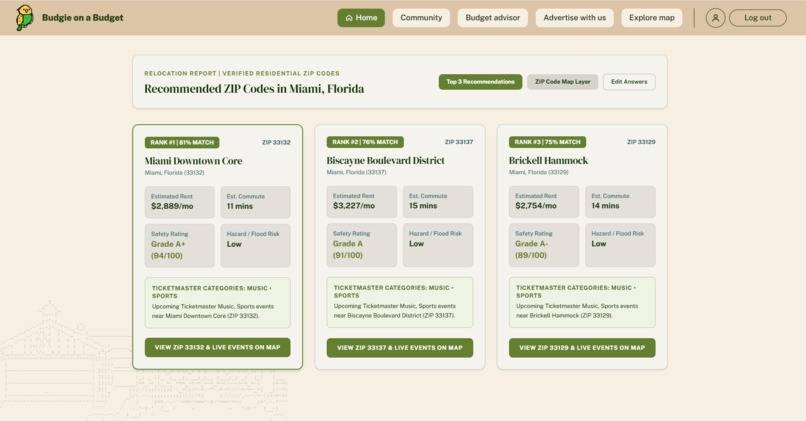Open the Explore map page

[651, 18]
